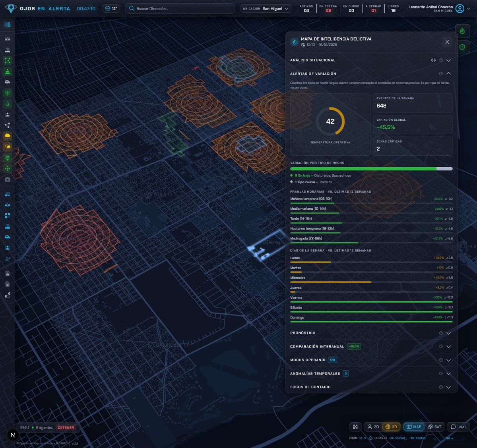Click the DETENER button next to EMU agents
Image resolution: width=477 pixels, height=448 pixels.
pos(66,428)
